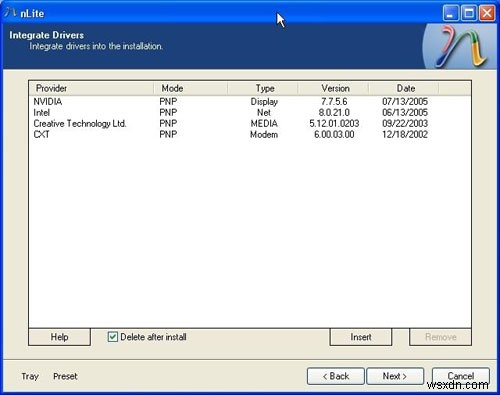Sort list by Type column header

point(263,88)
